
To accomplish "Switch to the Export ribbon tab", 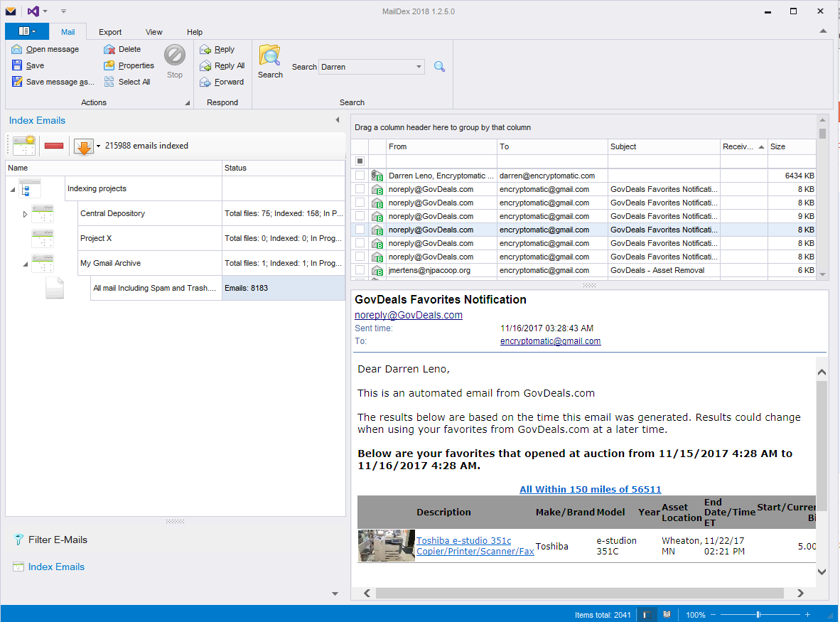I will click(x=110, y=32).
